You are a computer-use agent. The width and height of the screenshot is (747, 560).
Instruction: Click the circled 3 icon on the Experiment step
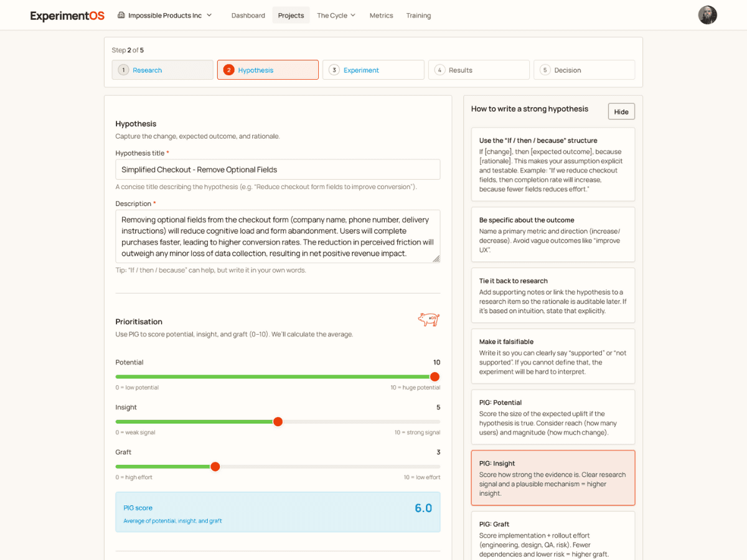[334, 70]
